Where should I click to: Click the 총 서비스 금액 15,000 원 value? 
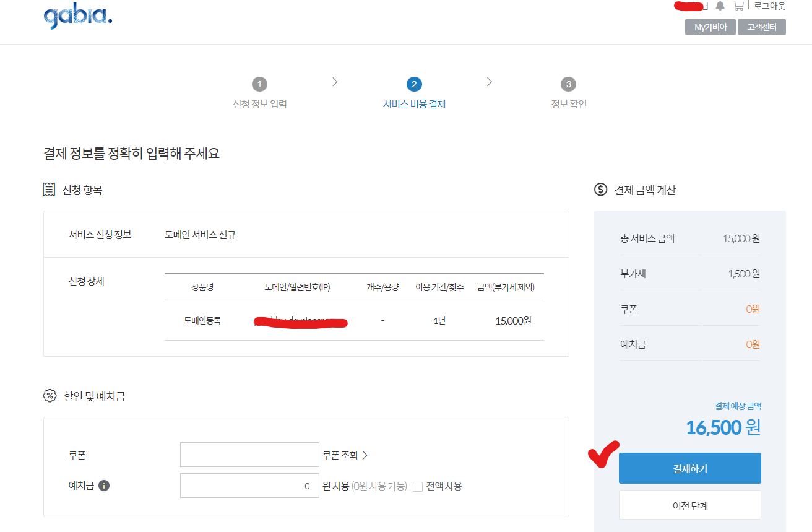(741, 238)
